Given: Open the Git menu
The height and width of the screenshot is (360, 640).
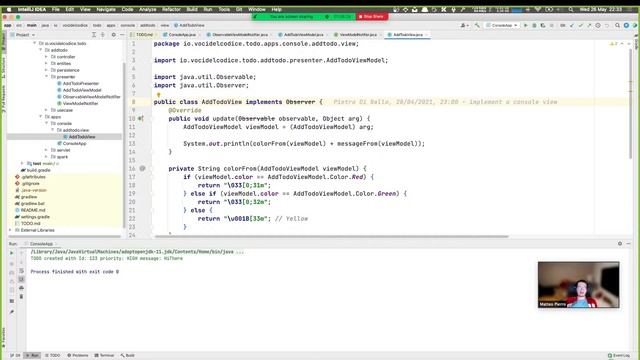Looking at the screenshot, I should point(239,9).
